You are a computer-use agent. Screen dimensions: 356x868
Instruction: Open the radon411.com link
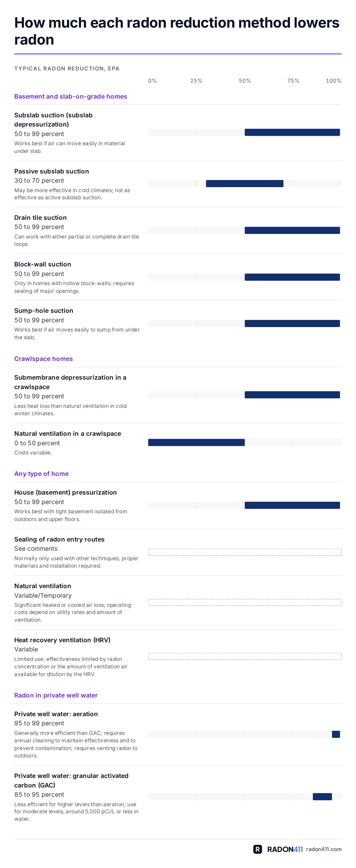pos(324,849)
